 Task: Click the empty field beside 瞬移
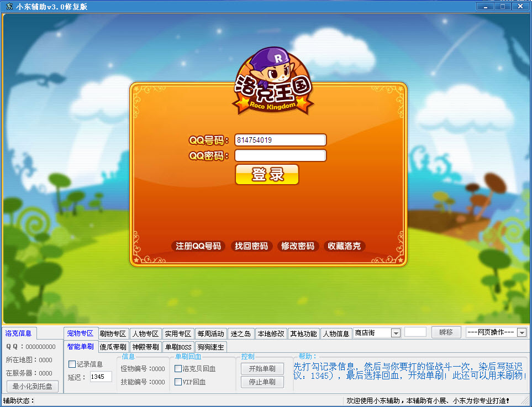[415, 332]
